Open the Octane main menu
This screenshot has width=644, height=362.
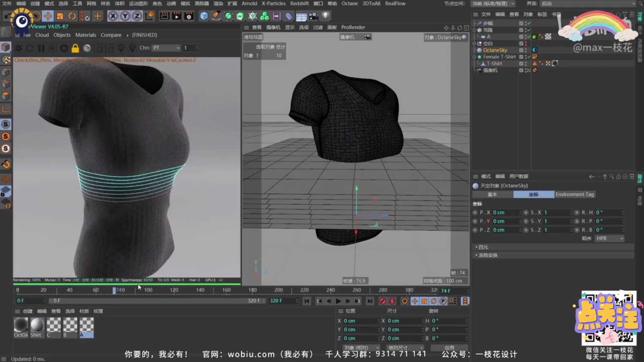pos(349,3)
